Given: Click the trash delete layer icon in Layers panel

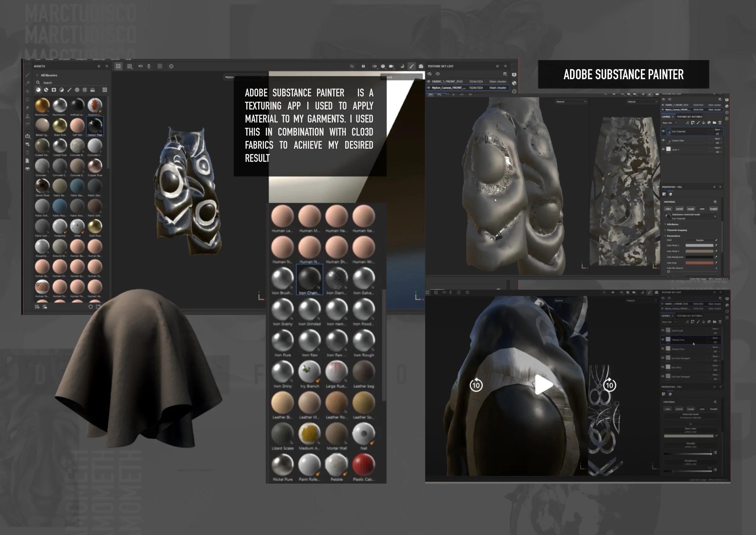Looking at the screenshot, I should (720, 123).
